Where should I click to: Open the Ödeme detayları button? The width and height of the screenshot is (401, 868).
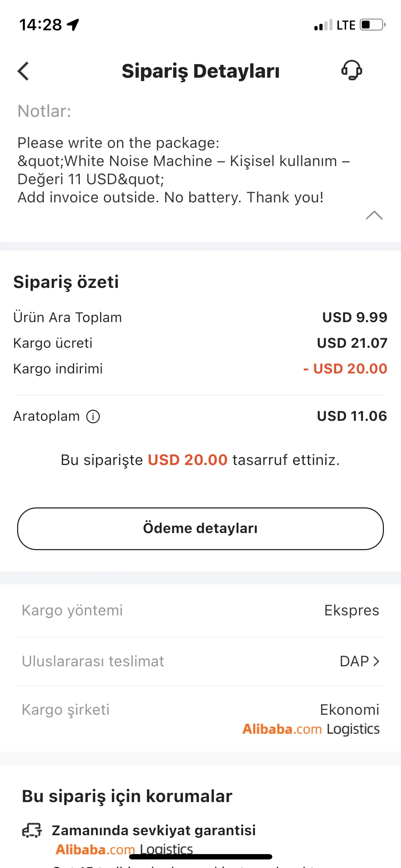coord(200,528)
